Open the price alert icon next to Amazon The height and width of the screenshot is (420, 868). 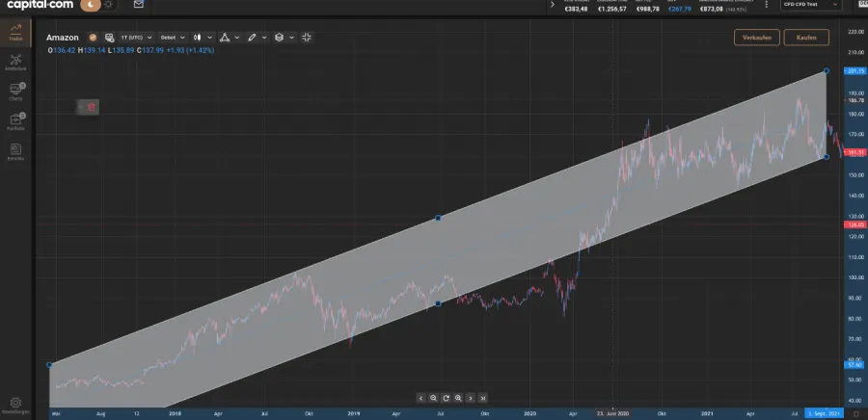pos(110,37)
